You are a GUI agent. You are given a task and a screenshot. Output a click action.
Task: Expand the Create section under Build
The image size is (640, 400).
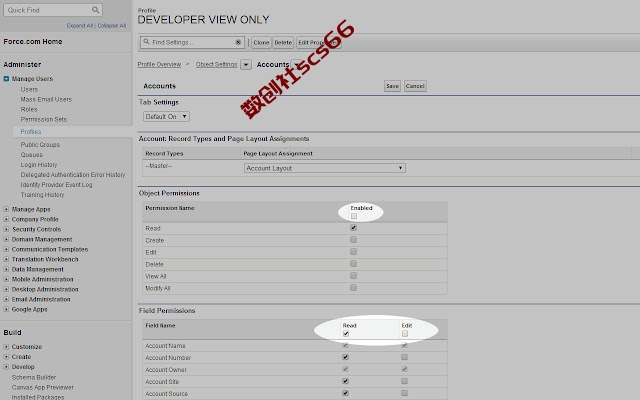(x=6, y=356)
